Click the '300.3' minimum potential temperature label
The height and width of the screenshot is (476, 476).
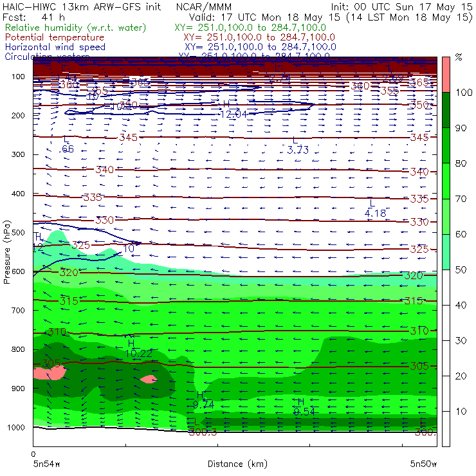[x=203, y=432]
